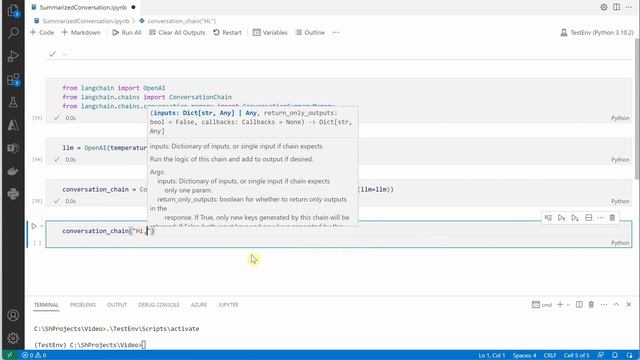Delete the active cell

click(612, 218)
